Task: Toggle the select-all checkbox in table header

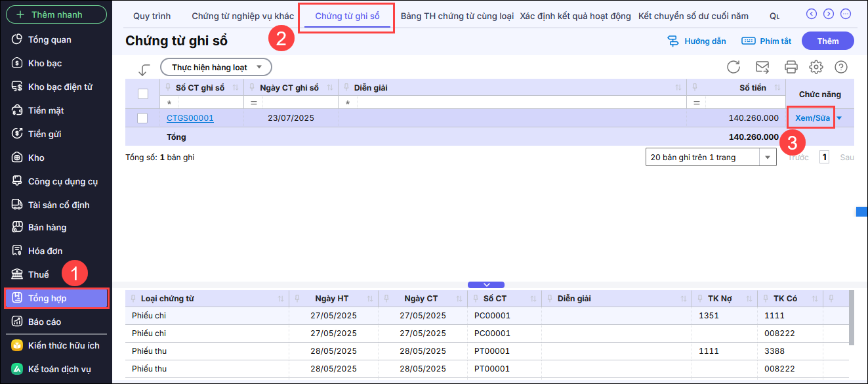Action: [x=142, y=94]
